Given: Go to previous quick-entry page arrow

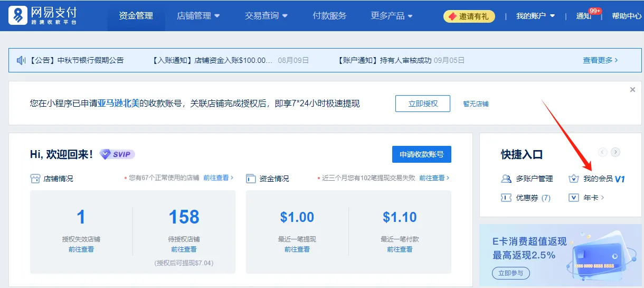Looking at the screenshot, I should (x=603, y=152).
